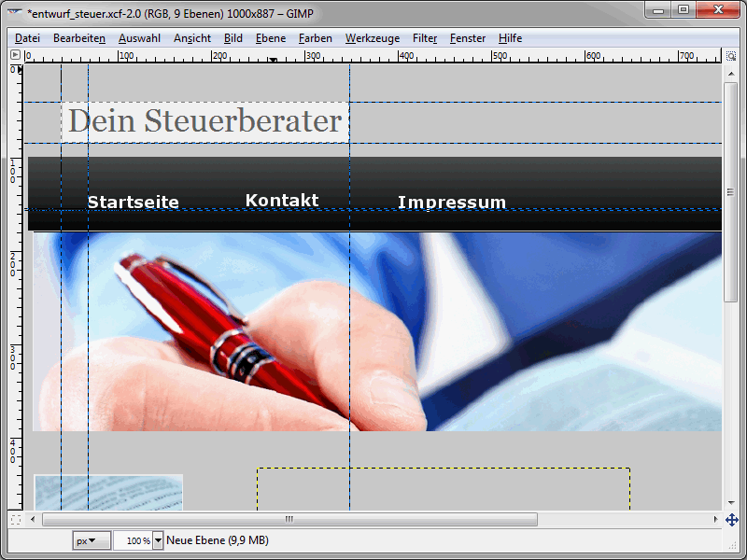Open the Farben menu
This screenshot has width=747, height=560.
(x=315, y=38)
